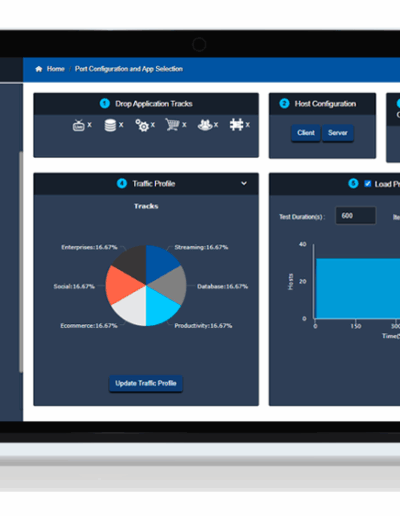Select the orange Social pie slice
Screen dimensions: 400x516
[122, 284]
